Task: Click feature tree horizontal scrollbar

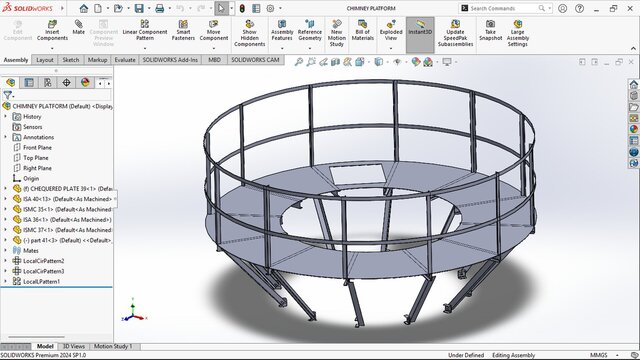Action: [36, 337]
